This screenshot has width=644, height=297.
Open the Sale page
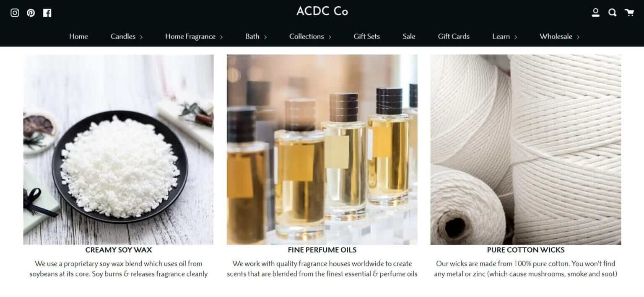(409, 36)
